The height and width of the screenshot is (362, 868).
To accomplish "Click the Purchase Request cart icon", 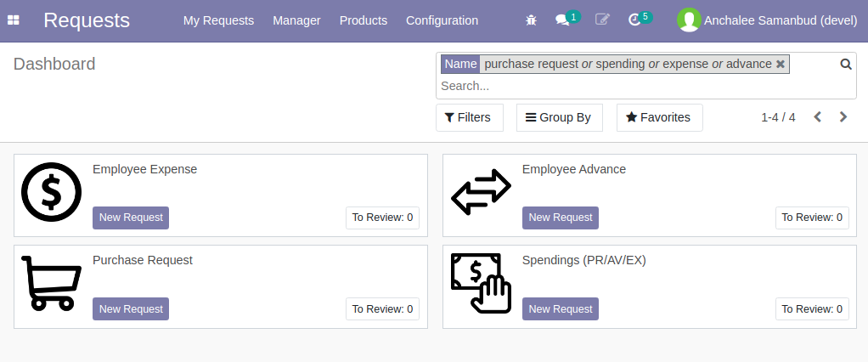I will [51, 282].
